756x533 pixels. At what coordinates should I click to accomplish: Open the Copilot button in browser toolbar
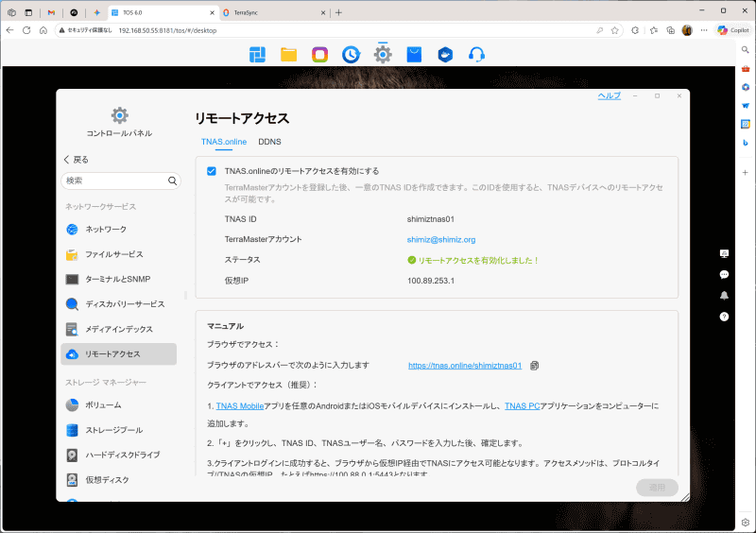click(x=733, y=30)
